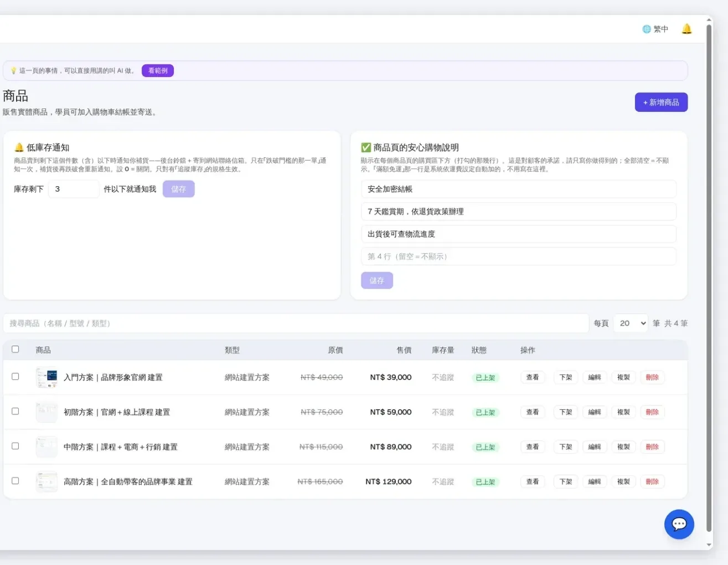728x565 pixels.
Task: Open the blue chat bubble widget
Action: [679, 524]
